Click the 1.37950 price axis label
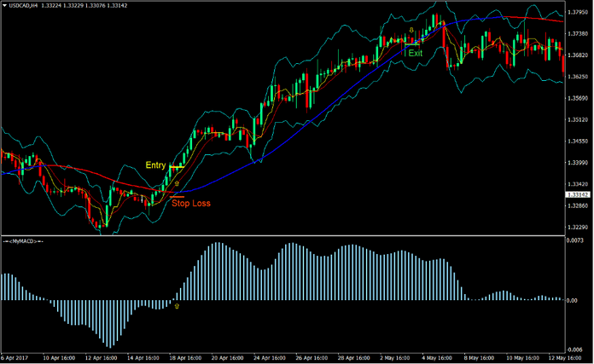 pyautogui.click(x=577, y=13)
